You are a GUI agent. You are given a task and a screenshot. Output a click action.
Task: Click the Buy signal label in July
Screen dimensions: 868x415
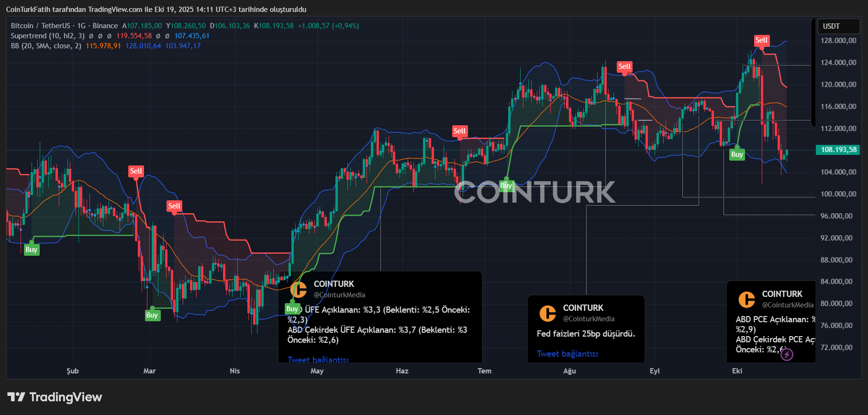(x=506, y=186)
